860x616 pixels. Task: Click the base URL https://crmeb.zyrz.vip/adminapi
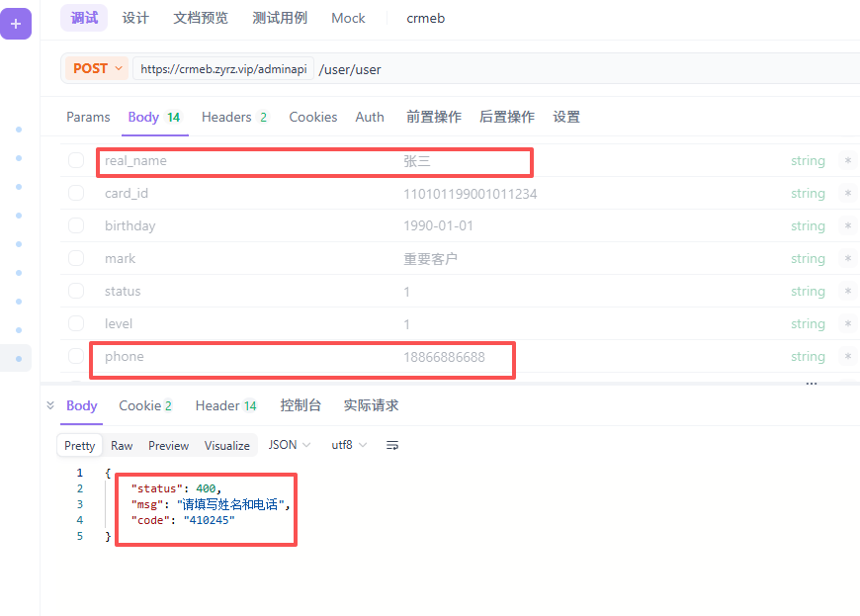(223, 68)
